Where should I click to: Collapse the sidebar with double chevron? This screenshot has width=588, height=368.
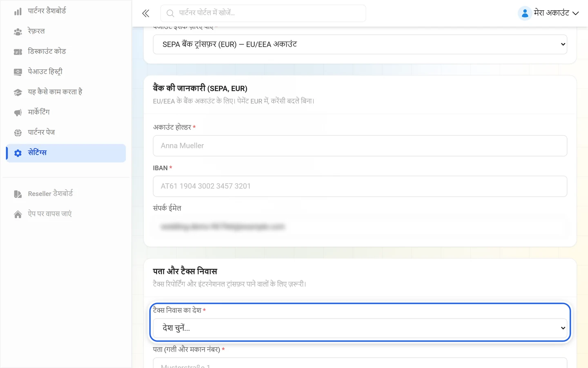coord(146,13)
